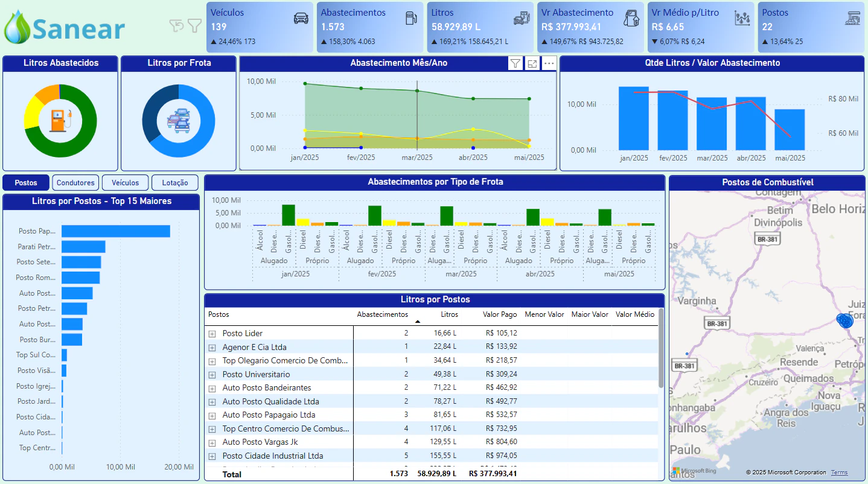This screenshot has height=484, width=868.
Task: Click the 22,84 L cell in the table
Action: tap(446, 348)
